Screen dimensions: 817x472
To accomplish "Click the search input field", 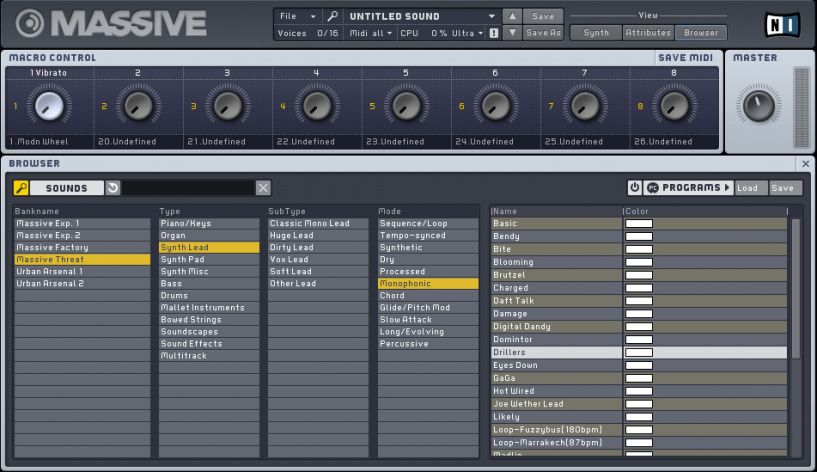I will click(188, 188).
